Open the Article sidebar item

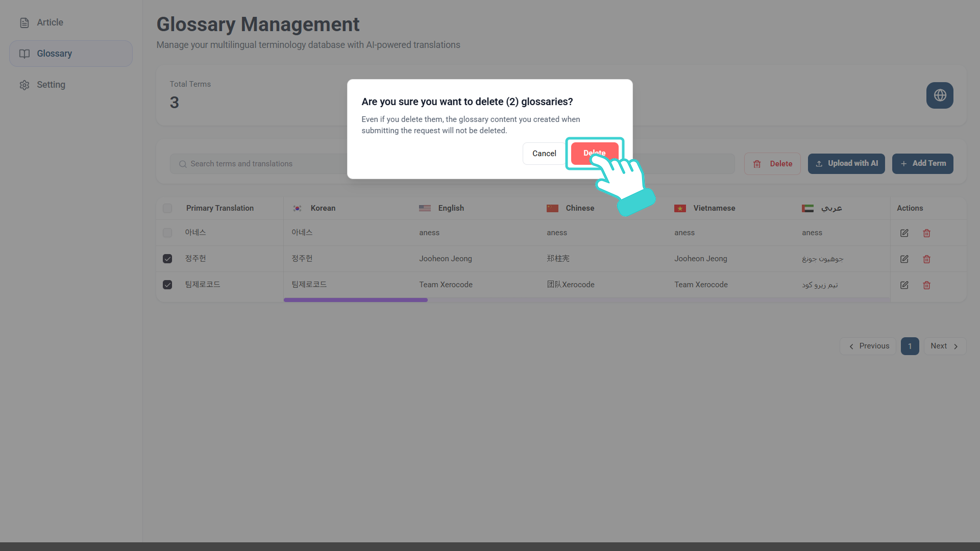pyautogui.click(x=50, y=22)
